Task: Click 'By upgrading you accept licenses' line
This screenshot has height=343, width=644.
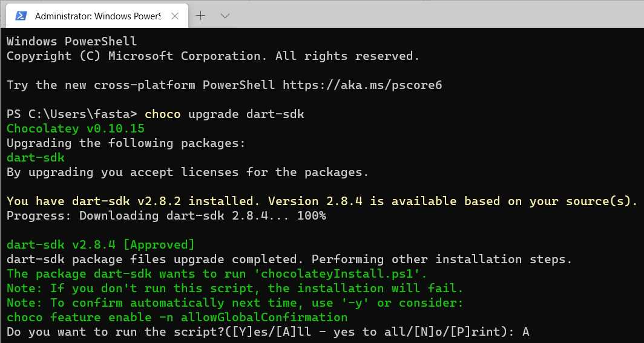Action: pyautogui.click(x=188, y=172)
